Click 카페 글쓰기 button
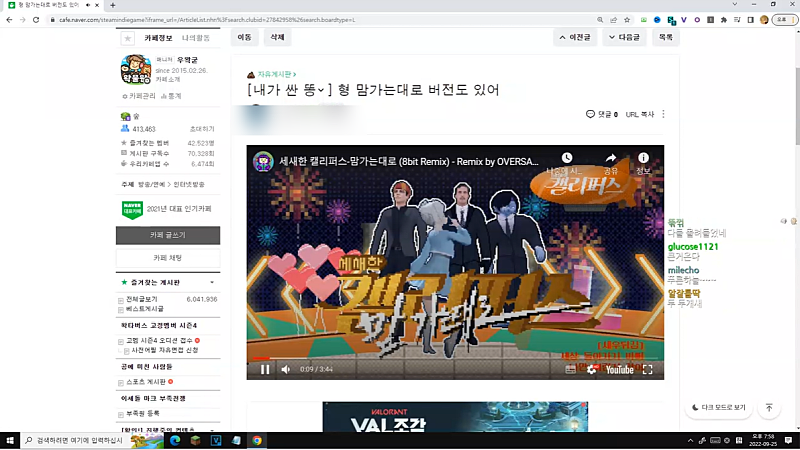The width and height of the screenshot is (800, 450). point(168,235)
